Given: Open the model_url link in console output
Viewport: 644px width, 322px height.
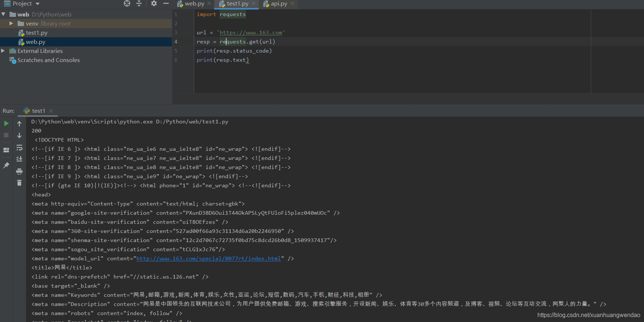Looking at the screenshot, I should coord(209,258).
